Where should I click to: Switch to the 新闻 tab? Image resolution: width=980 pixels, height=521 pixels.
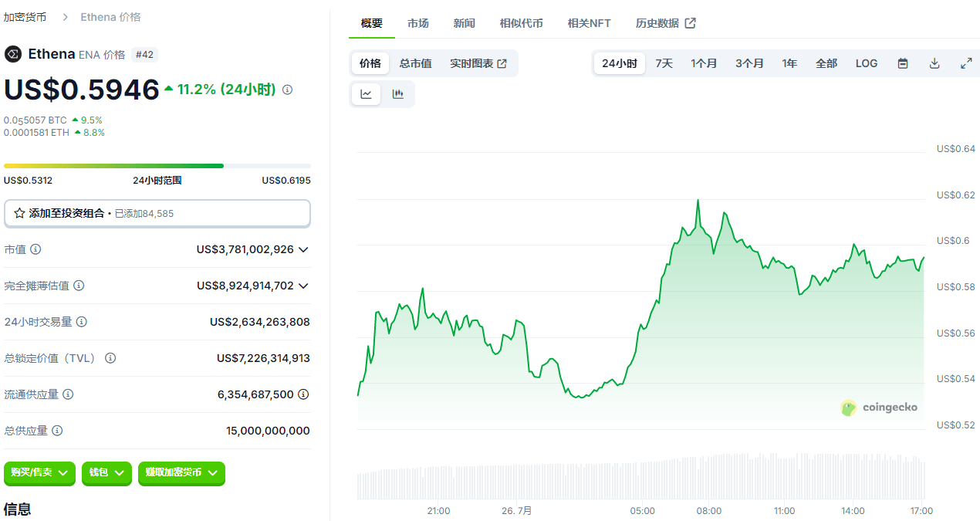[x=465, y=23]
